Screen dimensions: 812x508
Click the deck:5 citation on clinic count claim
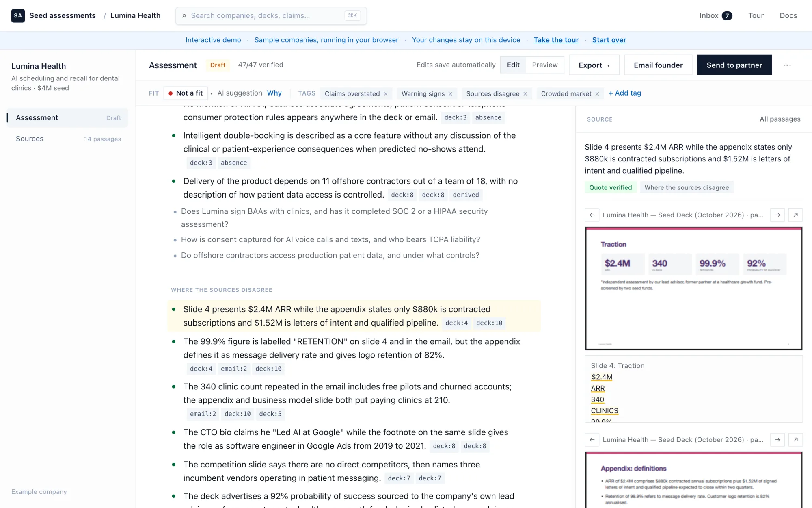click(x=270, y=414)
